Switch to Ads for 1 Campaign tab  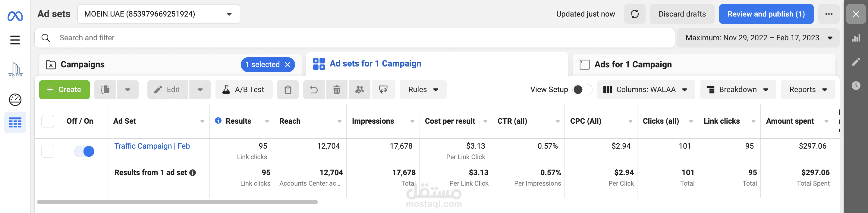(x=633, y=65)
